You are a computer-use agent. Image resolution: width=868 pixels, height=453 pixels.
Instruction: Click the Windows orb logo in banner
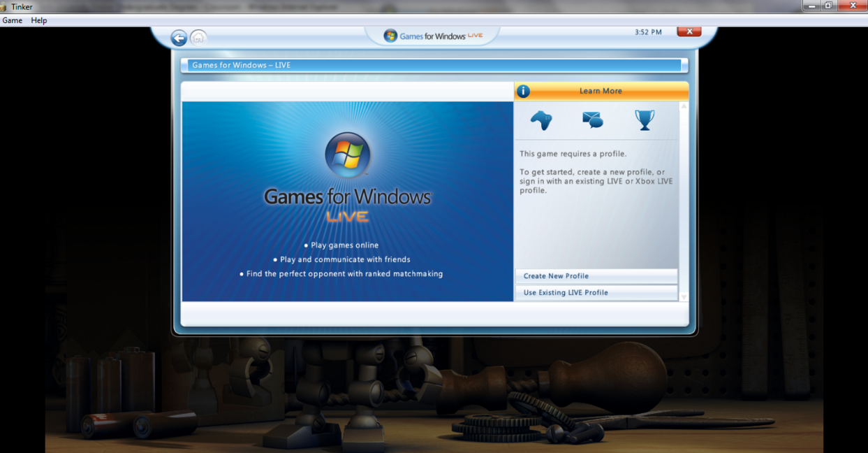click(x=348, y=155)
